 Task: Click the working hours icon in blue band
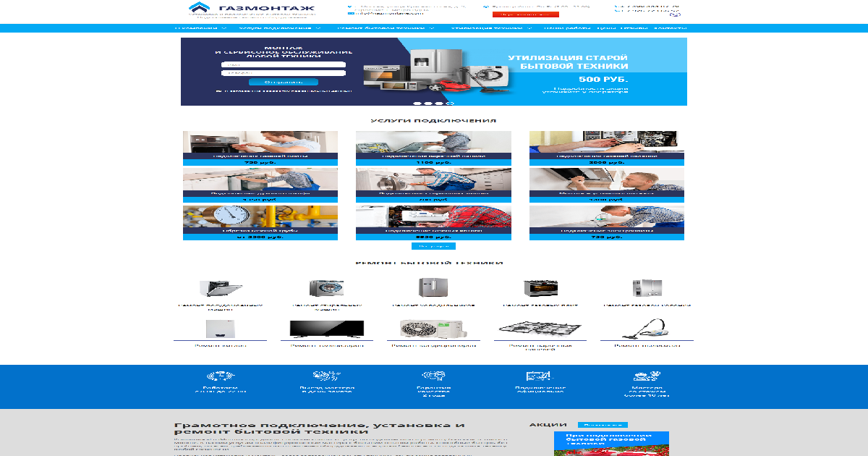click(220, 376)
